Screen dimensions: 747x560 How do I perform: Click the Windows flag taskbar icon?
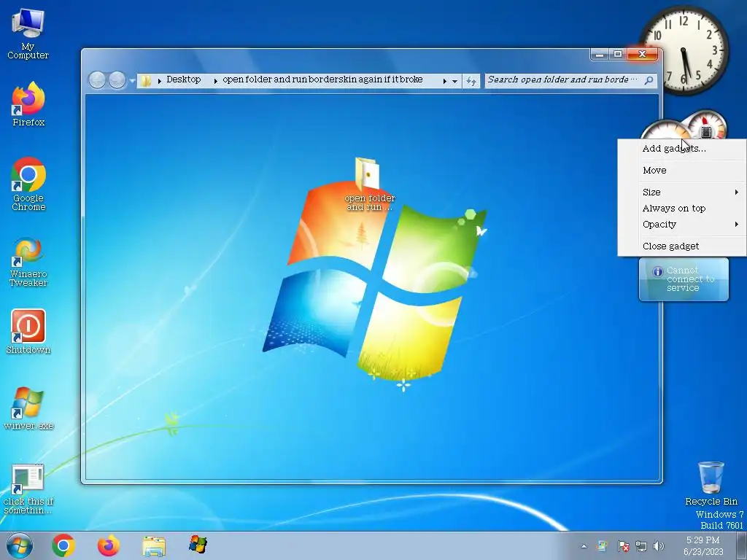tap(198, 545)
